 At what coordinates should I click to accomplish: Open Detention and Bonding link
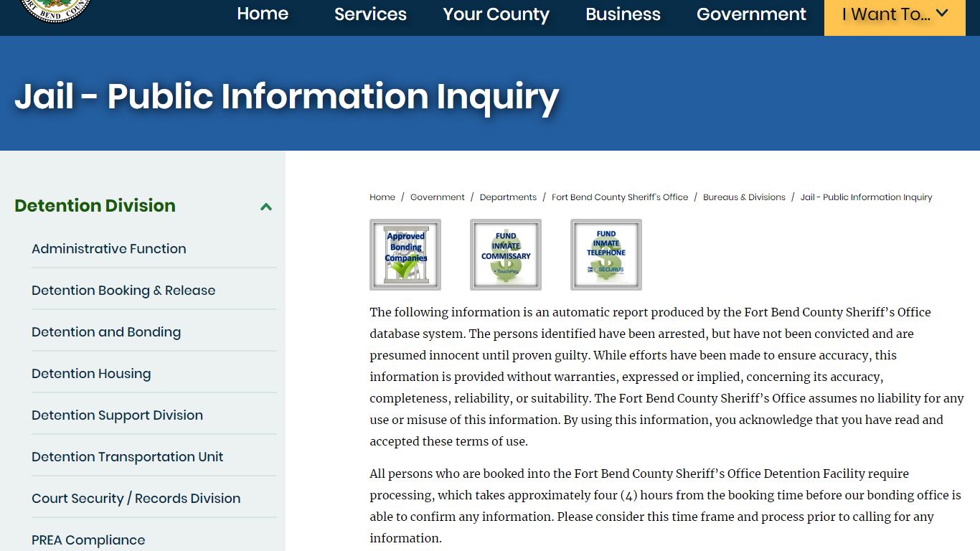(106, 332)
